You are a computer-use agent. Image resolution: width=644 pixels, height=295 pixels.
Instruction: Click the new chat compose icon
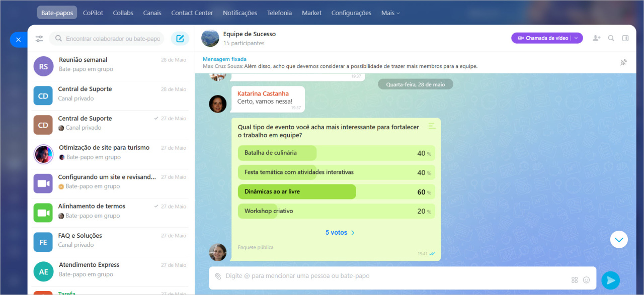pyautogui.click(x=180, y=39)
